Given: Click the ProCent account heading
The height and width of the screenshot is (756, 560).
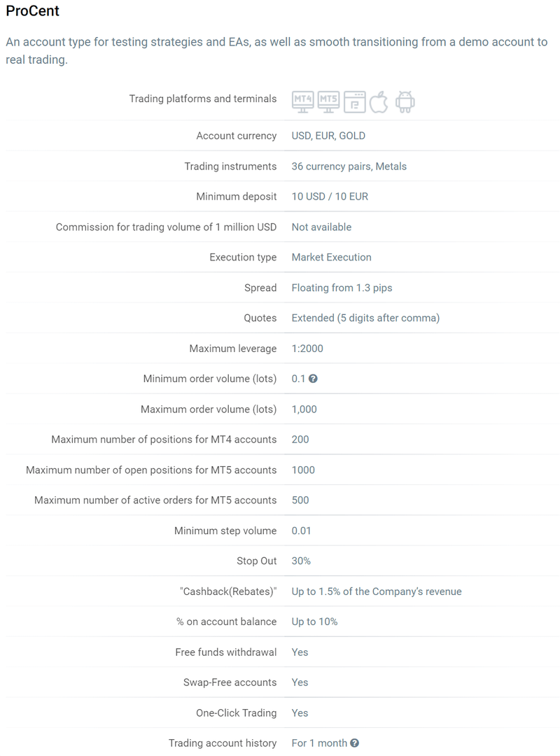Looking at the screenshot, I should coord(33,11).
